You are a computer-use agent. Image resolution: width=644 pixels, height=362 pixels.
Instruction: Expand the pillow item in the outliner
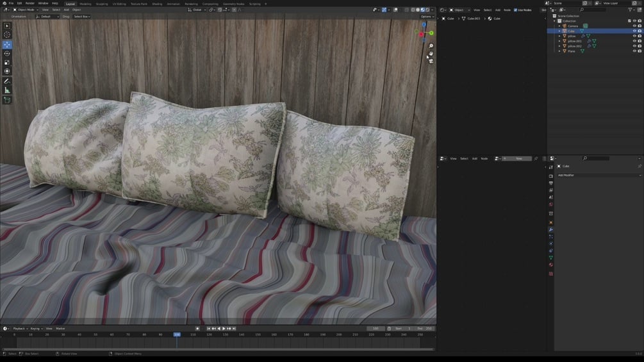point(559,36)
